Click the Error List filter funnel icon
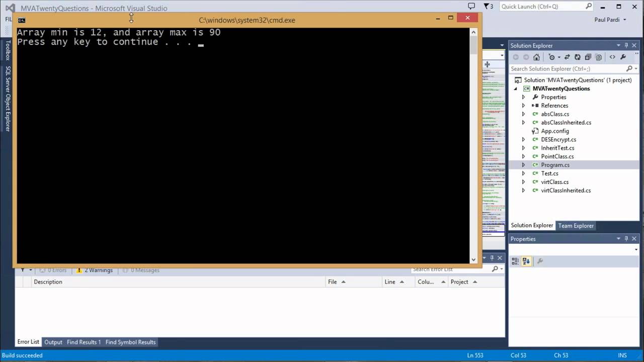This screenshot has width=644, height=362. click(23, 270)
